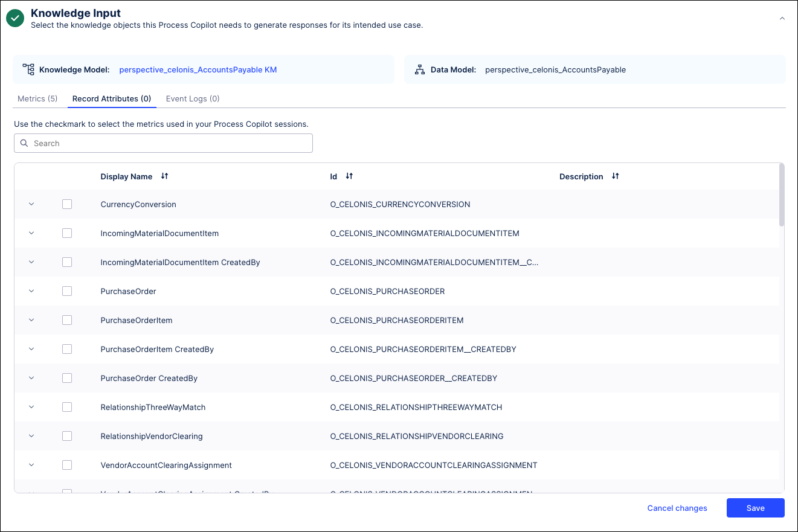Open the Event Logs (0) tab
798x532 pixels.
[193, 98]
